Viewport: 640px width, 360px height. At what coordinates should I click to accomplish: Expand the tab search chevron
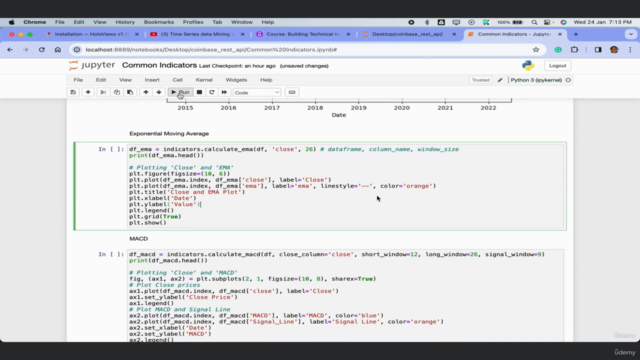point(631,34)
